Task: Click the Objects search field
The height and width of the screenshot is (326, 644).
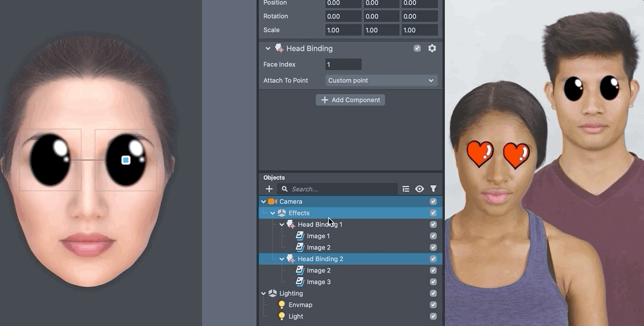Action: (342, 189)
